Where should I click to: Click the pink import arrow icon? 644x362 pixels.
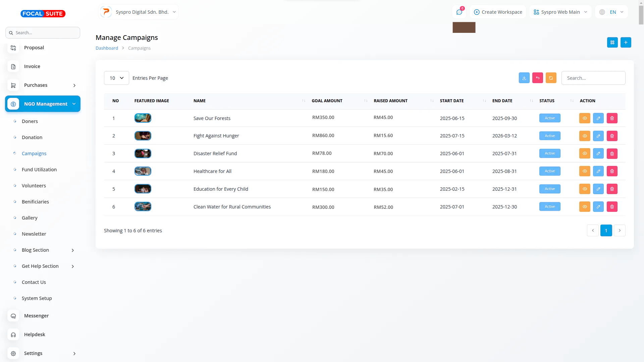pos(537,78)
